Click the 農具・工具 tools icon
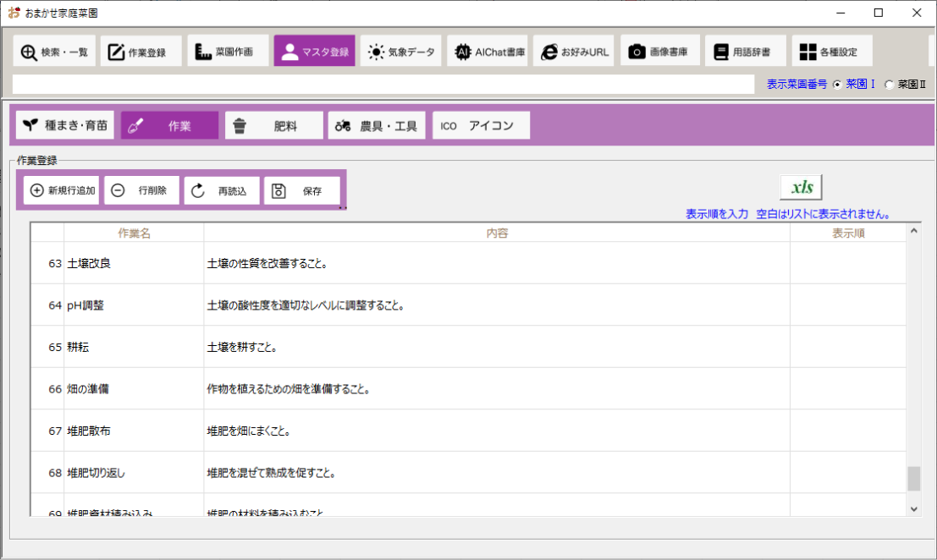 pos(376,124)
